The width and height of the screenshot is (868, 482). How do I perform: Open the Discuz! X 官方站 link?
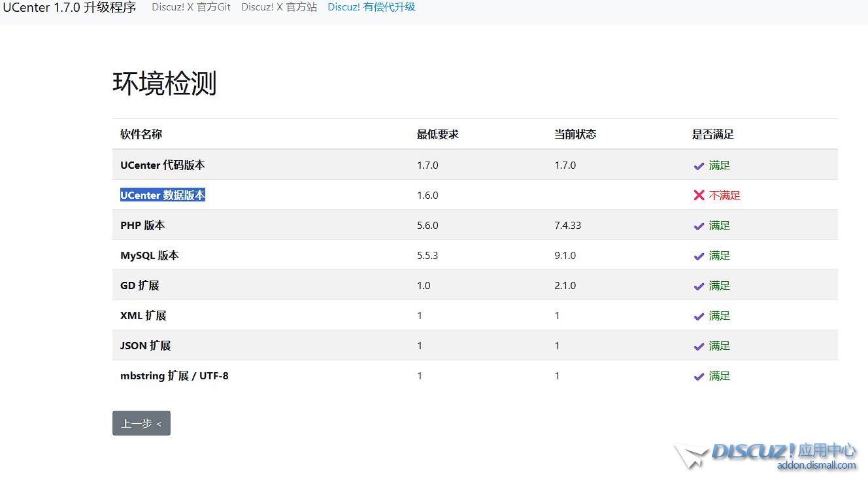tap(278, 7)
